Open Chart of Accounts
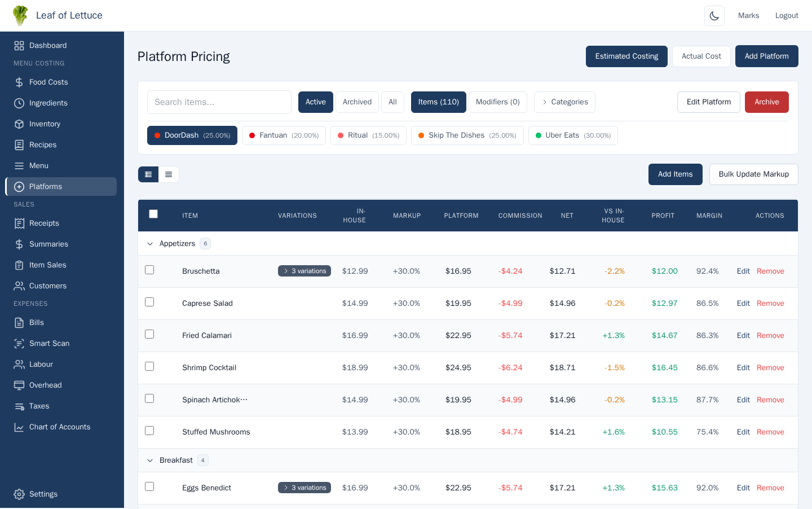This screenshot has height=509, width=812. click(x=59, y=427)
